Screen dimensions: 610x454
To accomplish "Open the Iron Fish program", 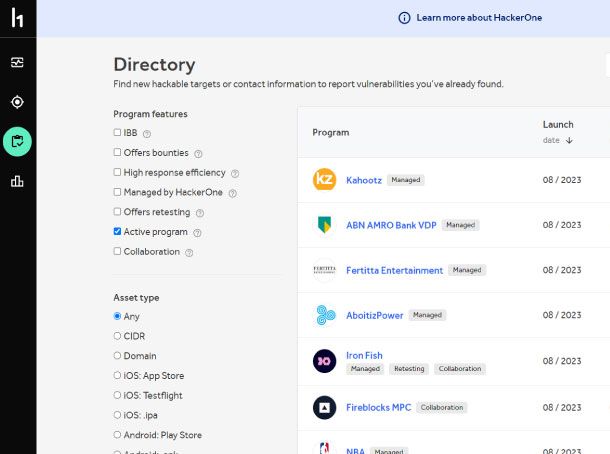I will [364, 356].
